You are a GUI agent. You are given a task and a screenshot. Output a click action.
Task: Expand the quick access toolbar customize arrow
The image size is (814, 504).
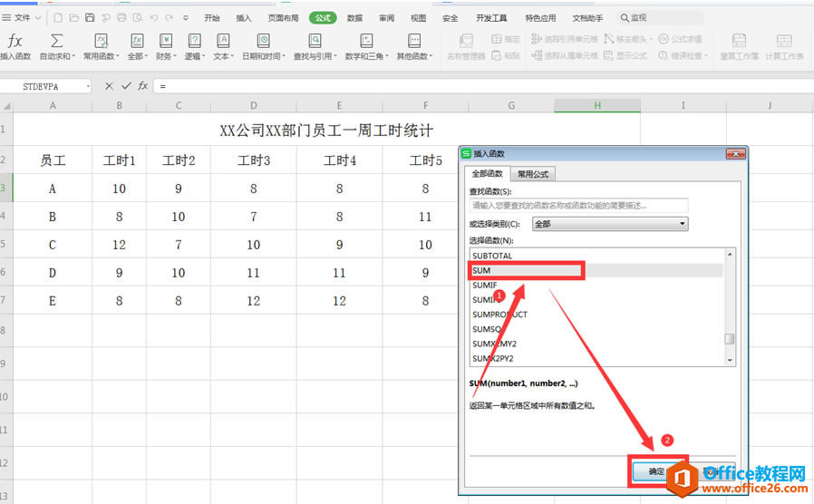[185, 17]
